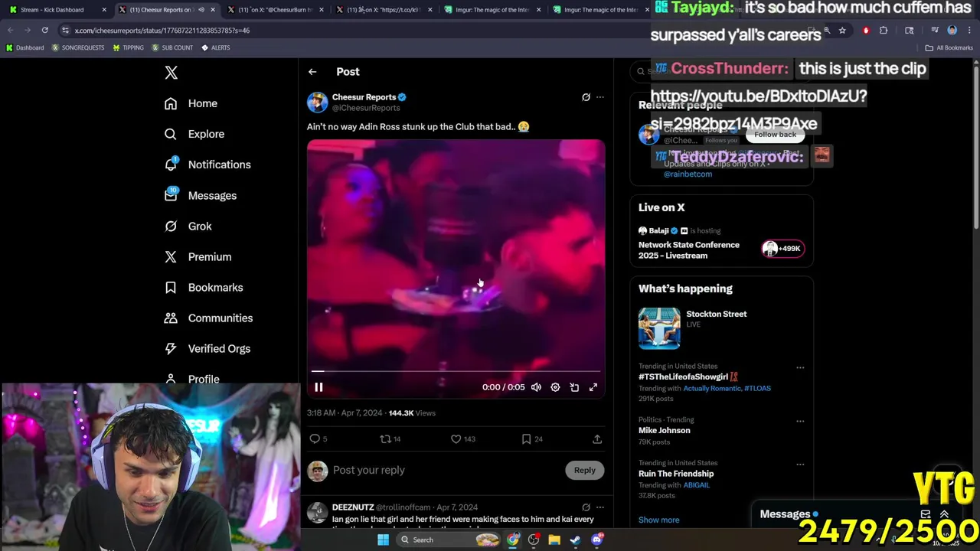This screenshot has height=551, width=980.
Task: Click the Communities people icon in the sidebar
Action: click(171, 318)
